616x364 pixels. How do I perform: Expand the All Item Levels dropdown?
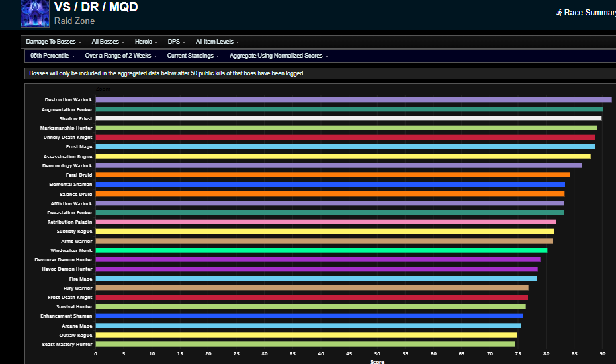click(x=217, y=42)
